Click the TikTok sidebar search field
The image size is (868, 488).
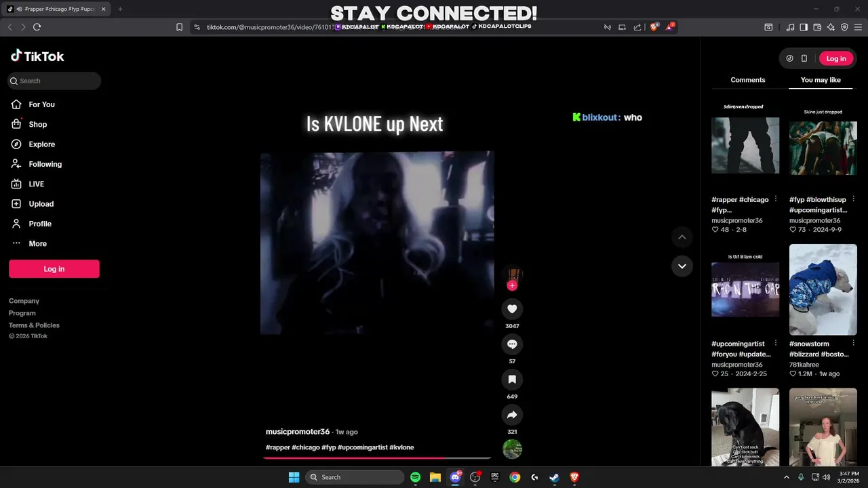click(54, 81)
